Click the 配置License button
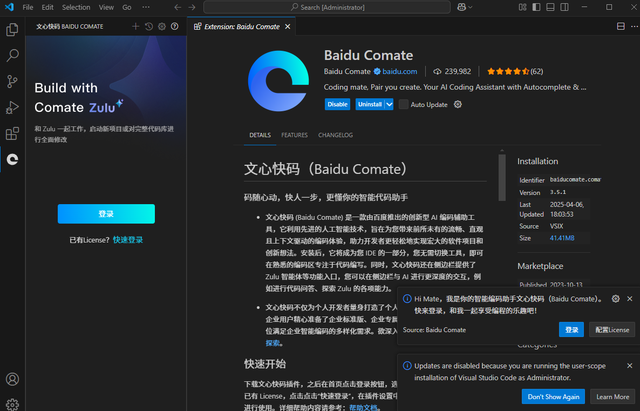 coord(612,330)
